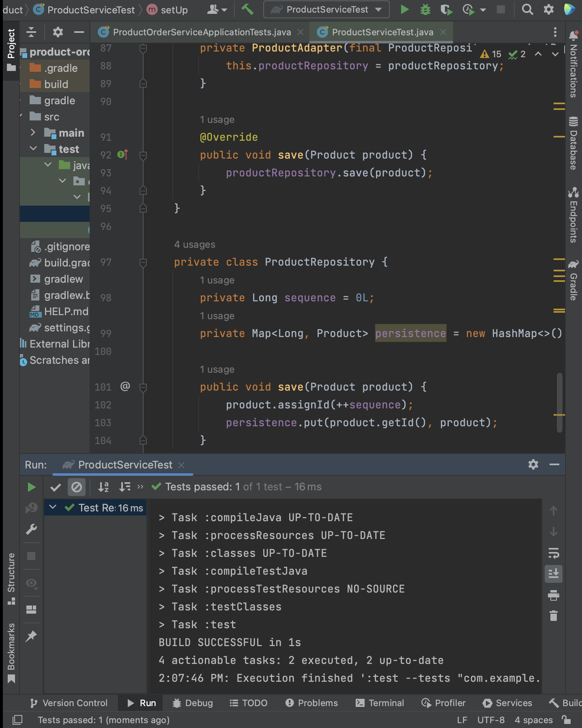Open the TODO tool window tab
Screen dimensions: 582x728
249,703
